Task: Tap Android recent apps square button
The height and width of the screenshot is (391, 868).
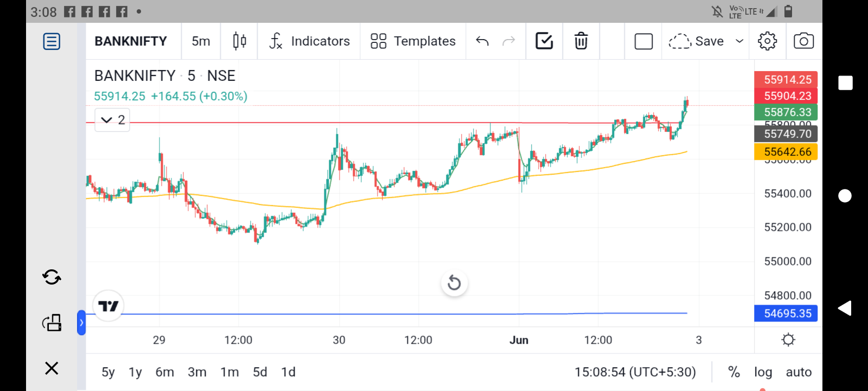Action: (845, 83)
